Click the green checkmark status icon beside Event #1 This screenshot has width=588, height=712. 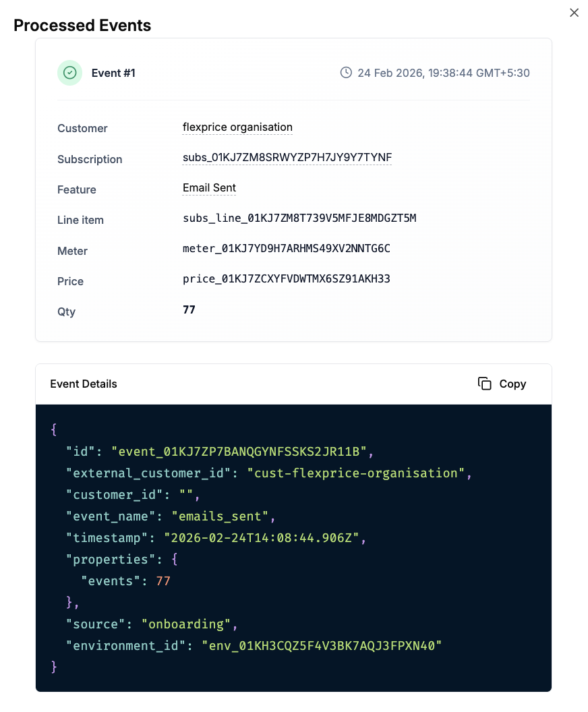70,72
